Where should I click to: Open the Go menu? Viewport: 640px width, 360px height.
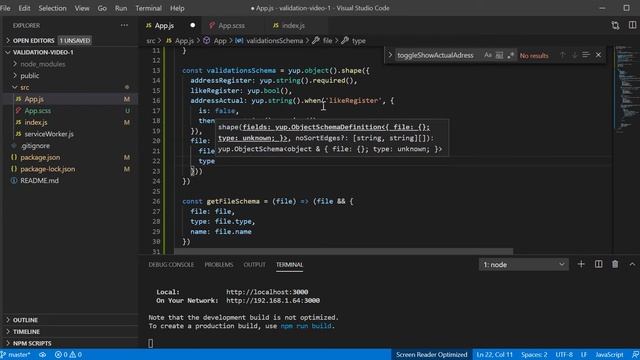click(102, 8)
